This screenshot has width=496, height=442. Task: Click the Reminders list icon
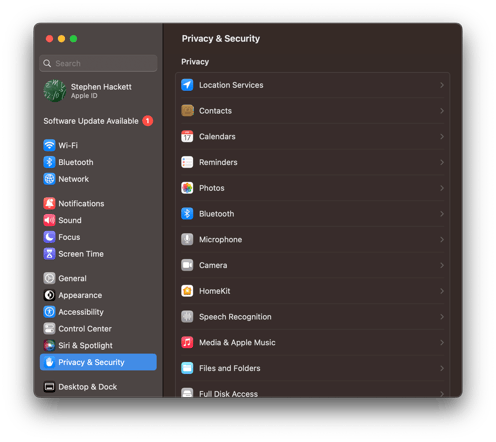coord(187,162)
